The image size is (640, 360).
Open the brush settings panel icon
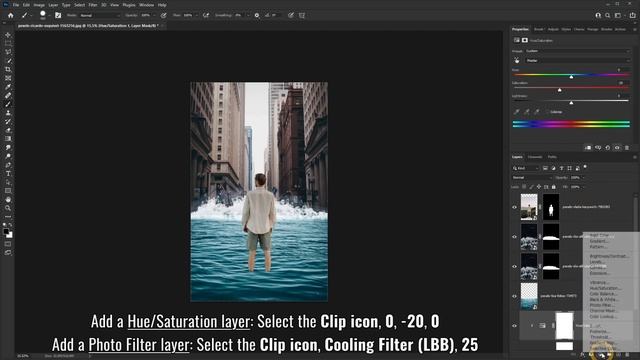pyautogui.click(x=58, y=16)
